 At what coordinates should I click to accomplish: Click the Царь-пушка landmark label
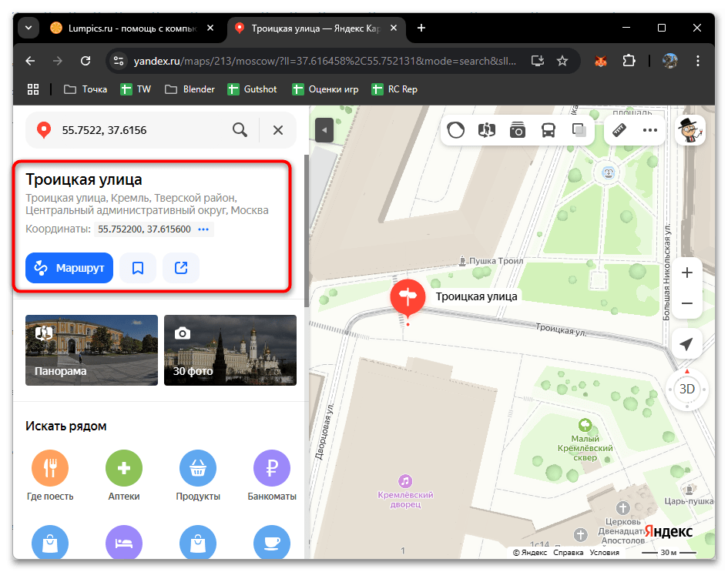point(689,501)
